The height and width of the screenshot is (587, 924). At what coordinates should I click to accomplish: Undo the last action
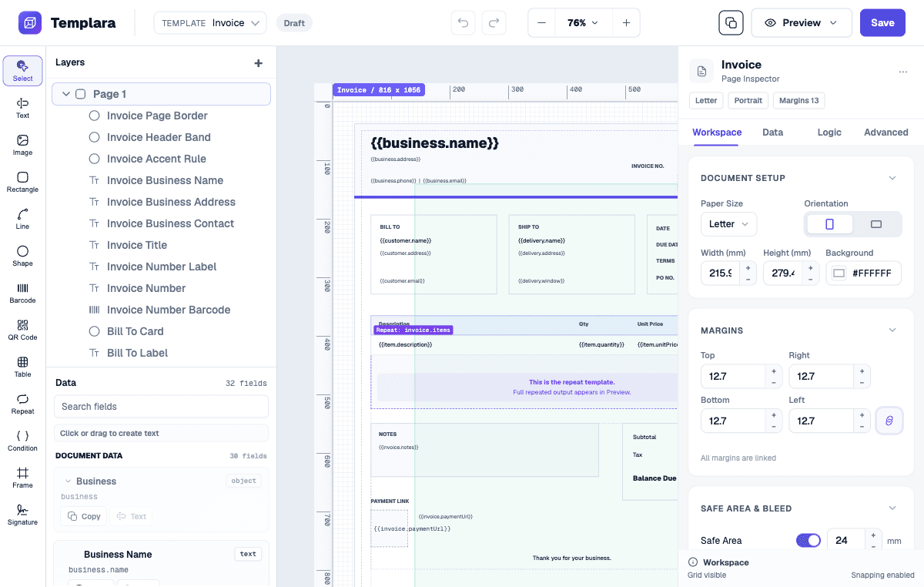[x=463, y=22]
